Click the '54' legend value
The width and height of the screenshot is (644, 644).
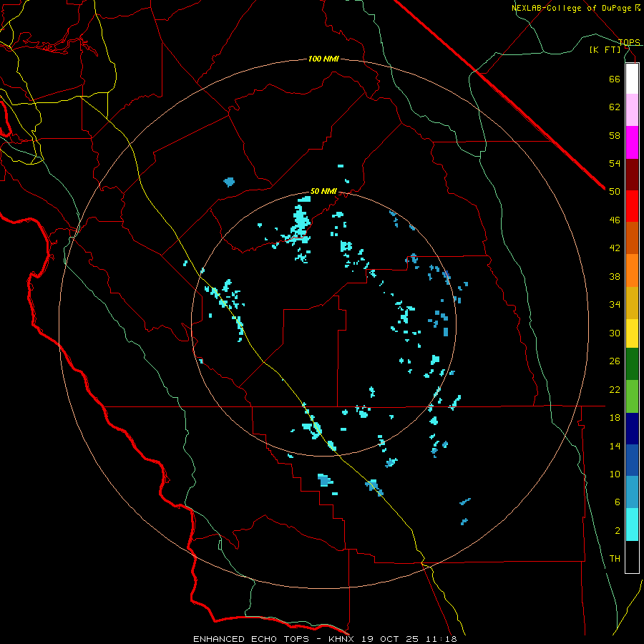tap(615, 163)
